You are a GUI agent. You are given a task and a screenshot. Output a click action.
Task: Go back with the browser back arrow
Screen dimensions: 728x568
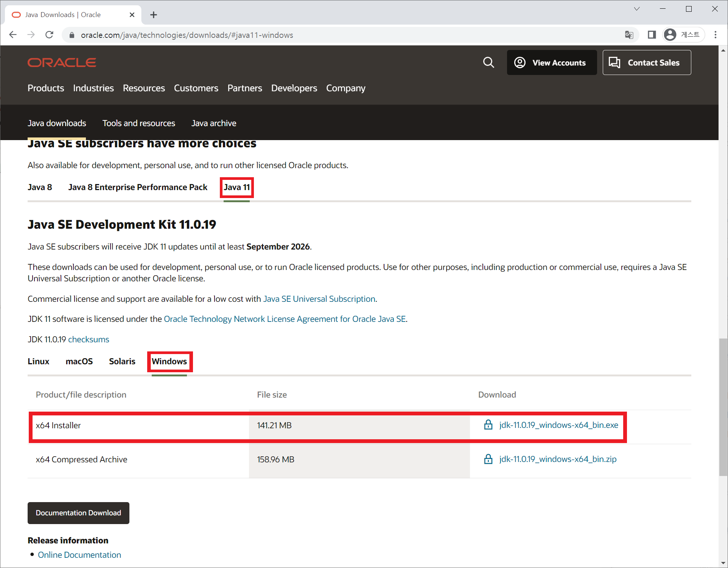coord(13,35)
